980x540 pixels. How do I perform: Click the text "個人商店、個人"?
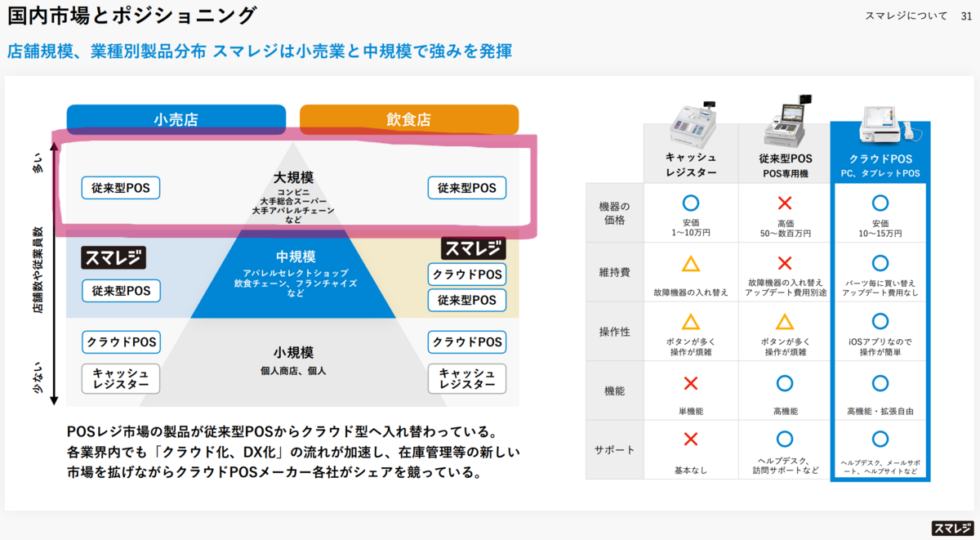[294, 371]
